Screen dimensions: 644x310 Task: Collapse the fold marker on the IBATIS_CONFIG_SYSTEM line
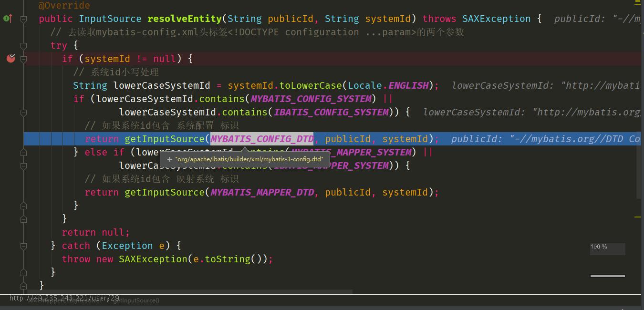(23, 113)
